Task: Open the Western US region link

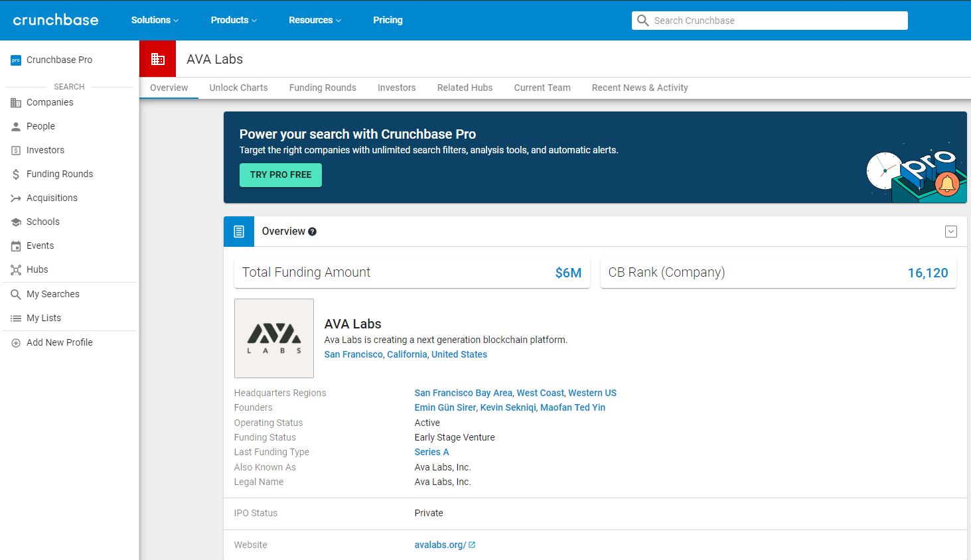Action: tap(593, 393)
